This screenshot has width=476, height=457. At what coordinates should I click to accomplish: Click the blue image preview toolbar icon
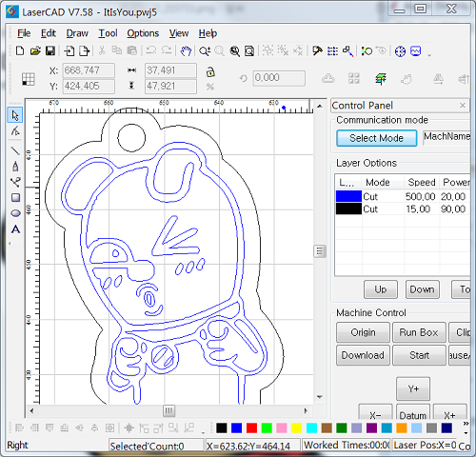416,50
